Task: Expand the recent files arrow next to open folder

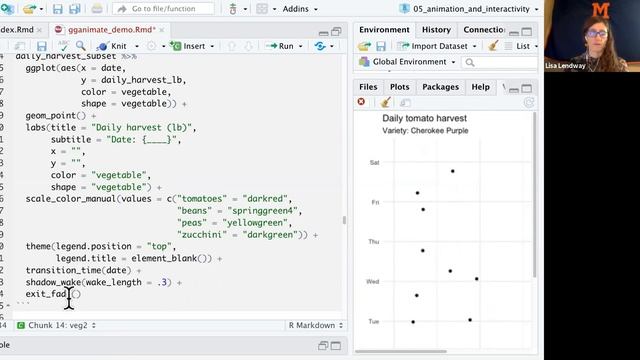Action: (41, 9)
